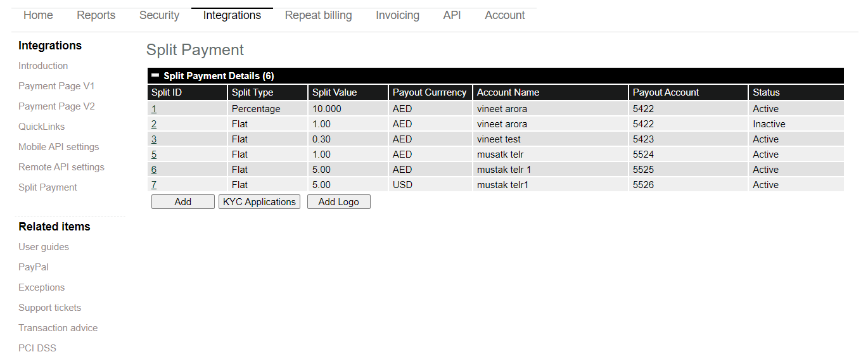The height and width of the screenshot is (359, 868).
Task: Open Split ID 1 link
Action: tap(154, 109)
